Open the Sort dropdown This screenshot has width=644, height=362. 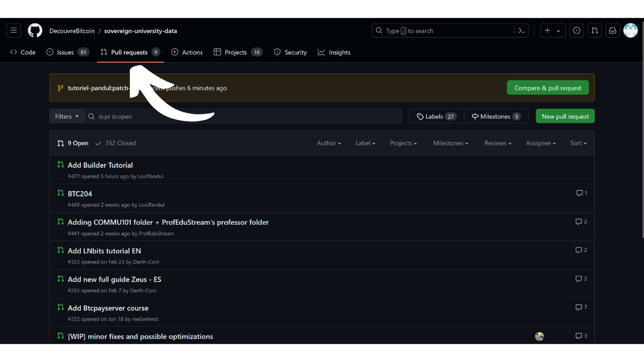(x=579, y=143)
